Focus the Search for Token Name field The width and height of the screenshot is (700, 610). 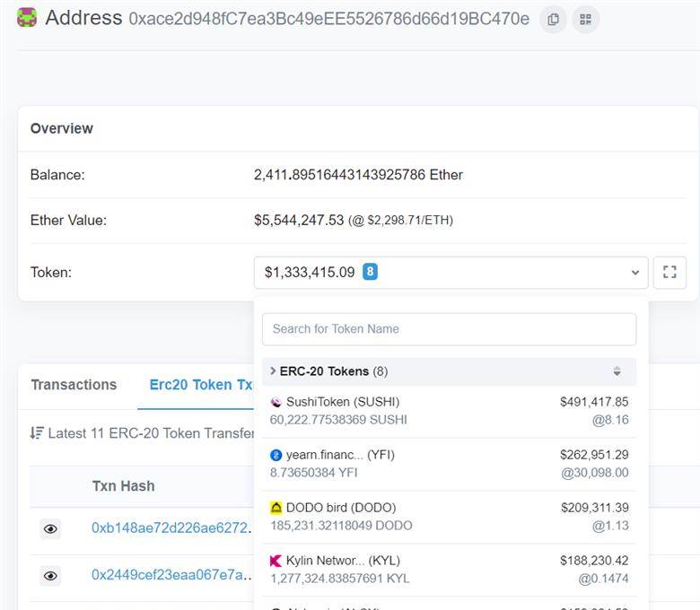pos(449,329)
